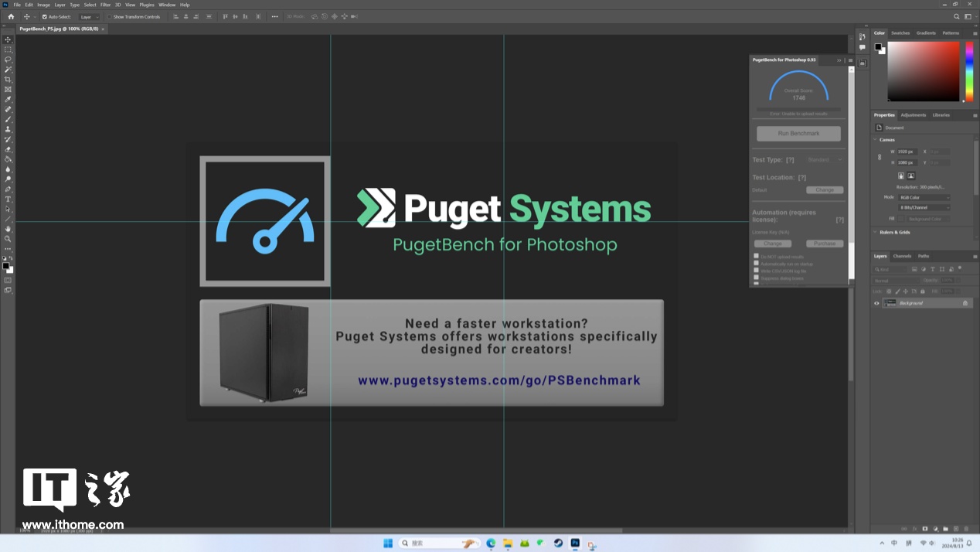Open Steam from the taskbar
This screenshot has height=552, width=980.
pos(558,543)
